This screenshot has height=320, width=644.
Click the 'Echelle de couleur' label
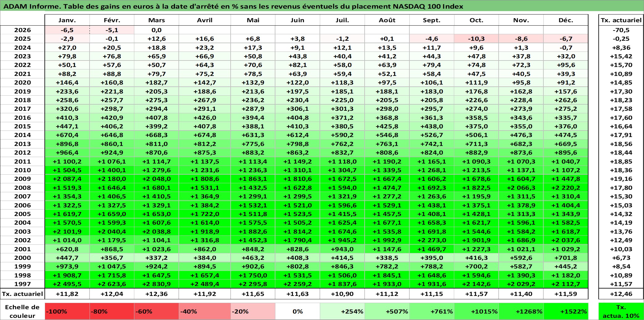(x=23, y=311)
